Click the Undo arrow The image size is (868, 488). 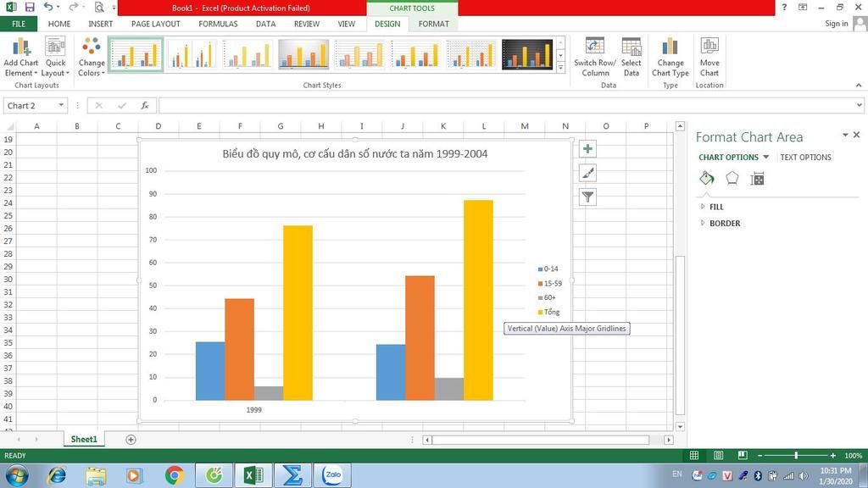pyautogui.click(x=48, y=7)
